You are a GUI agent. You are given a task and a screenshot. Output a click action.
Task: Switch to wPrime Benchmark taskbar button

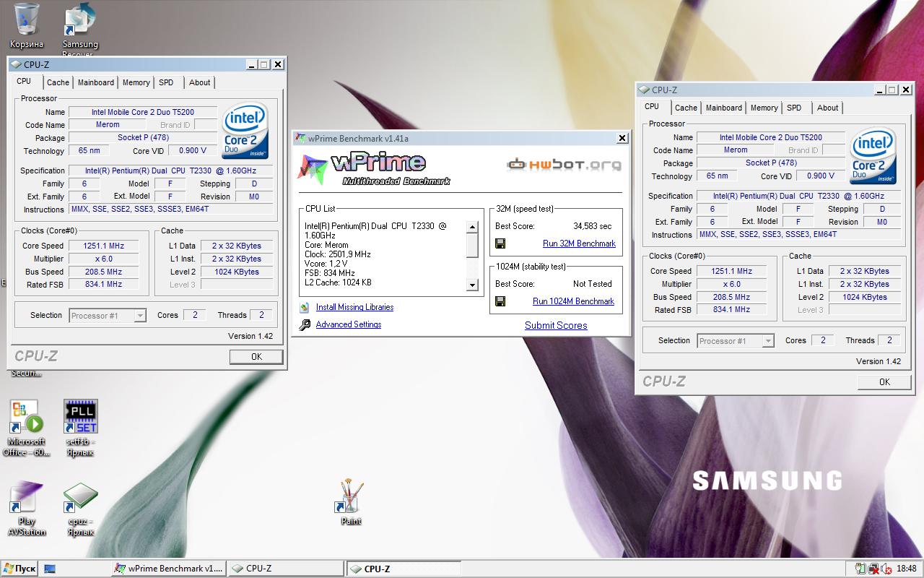pos(170,569)
